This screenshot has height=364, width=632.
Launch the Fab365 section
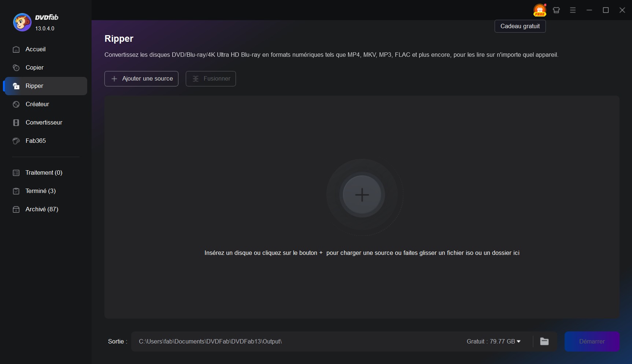click(x=35, y=141)
